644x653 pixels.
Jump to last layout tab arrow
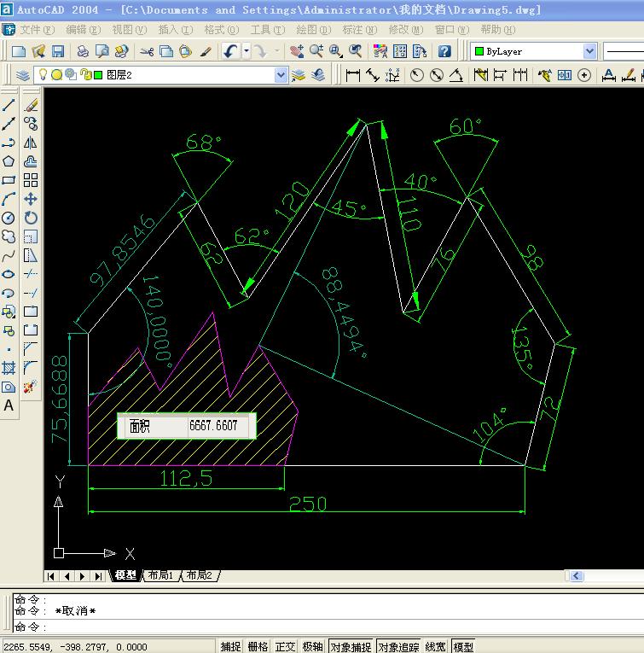(x=98, y=576)
